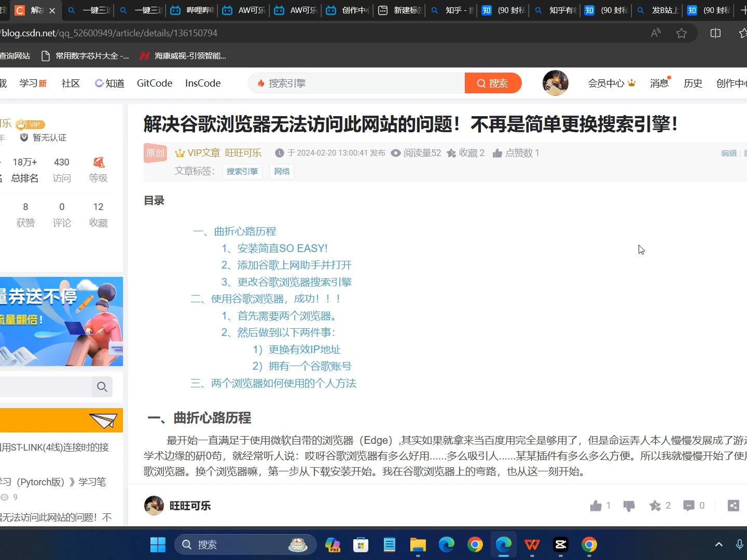
Task: Open 消息 notifications in header
Action: 659,83
